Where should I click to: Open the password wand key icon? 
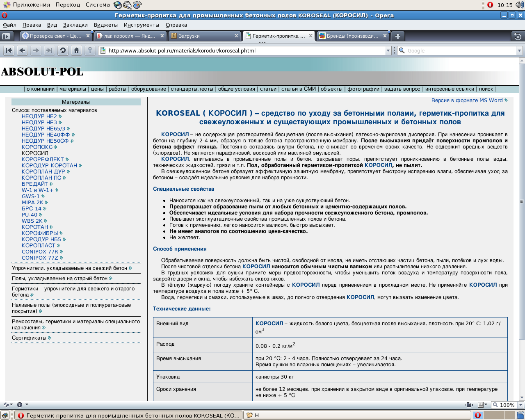[90, 50]
